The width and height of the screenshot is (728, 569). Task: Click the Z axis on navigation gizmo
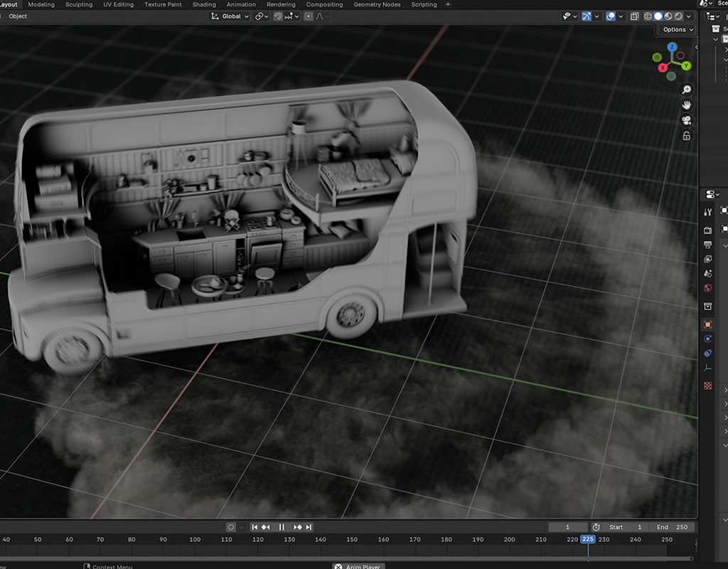click(x=672, y=48)
